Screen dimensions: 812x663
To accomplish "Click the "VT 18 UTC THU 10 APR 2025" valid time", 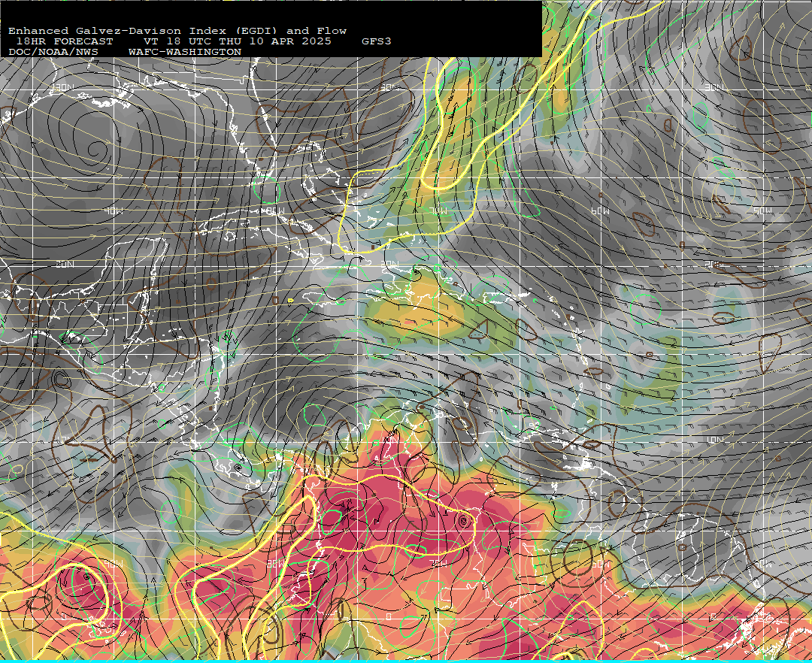I will coord(237,41).
